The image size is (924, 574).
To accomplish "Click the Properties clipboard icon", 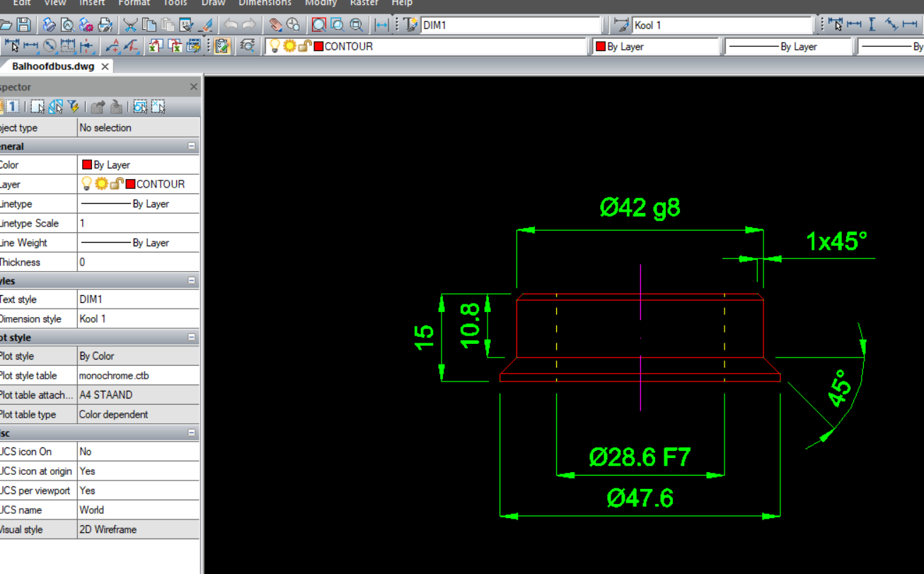I will click(223, 46).
